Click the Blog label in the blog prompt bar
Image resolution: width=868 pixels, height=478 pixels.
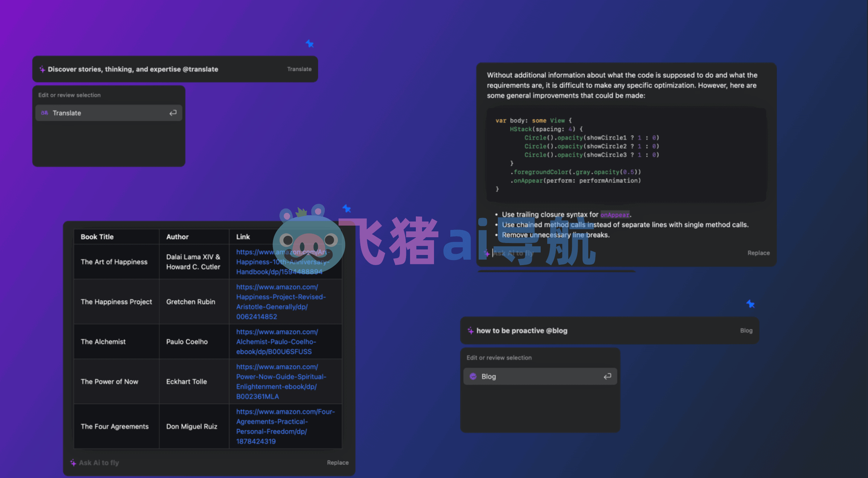click(x=746, y=331)
